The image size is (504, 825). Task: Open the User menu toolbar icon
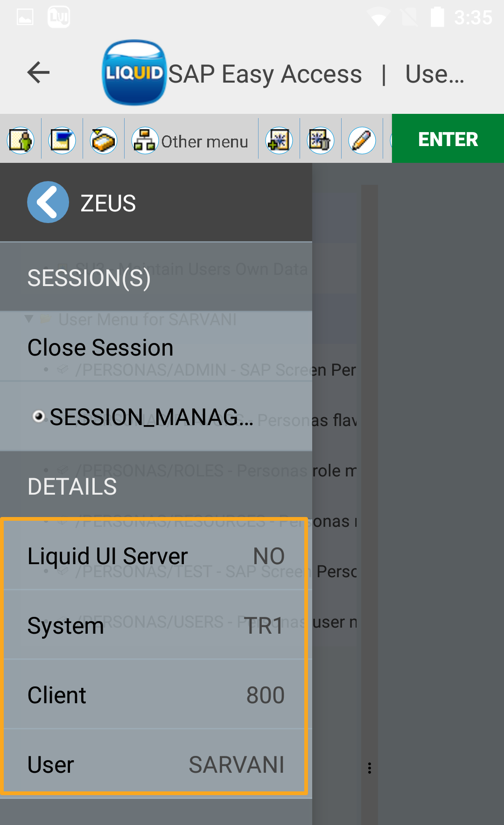(21, 140)
